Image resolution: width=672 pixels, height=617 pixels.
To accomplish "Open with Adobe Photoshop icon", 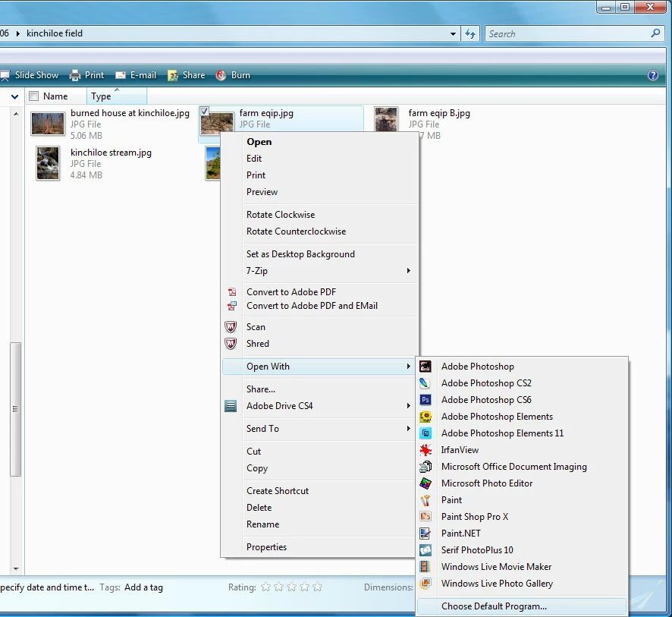I will click(425, 366).
